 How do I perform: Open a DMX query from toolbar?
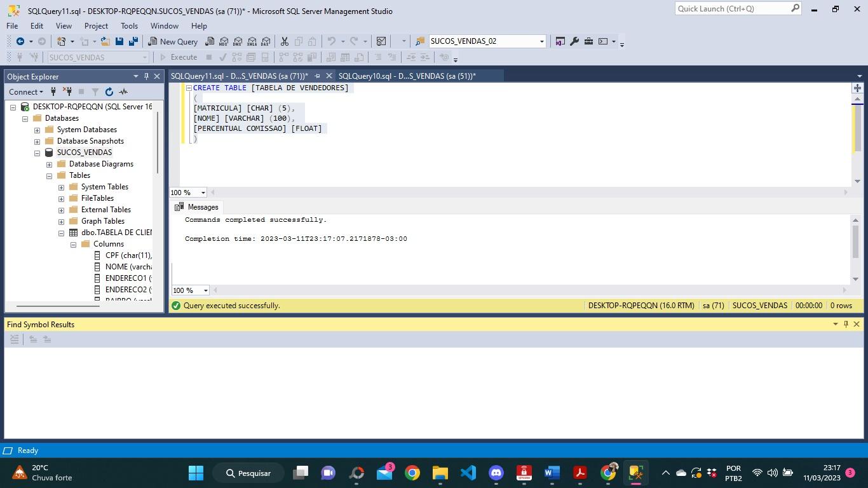point(238,41)
